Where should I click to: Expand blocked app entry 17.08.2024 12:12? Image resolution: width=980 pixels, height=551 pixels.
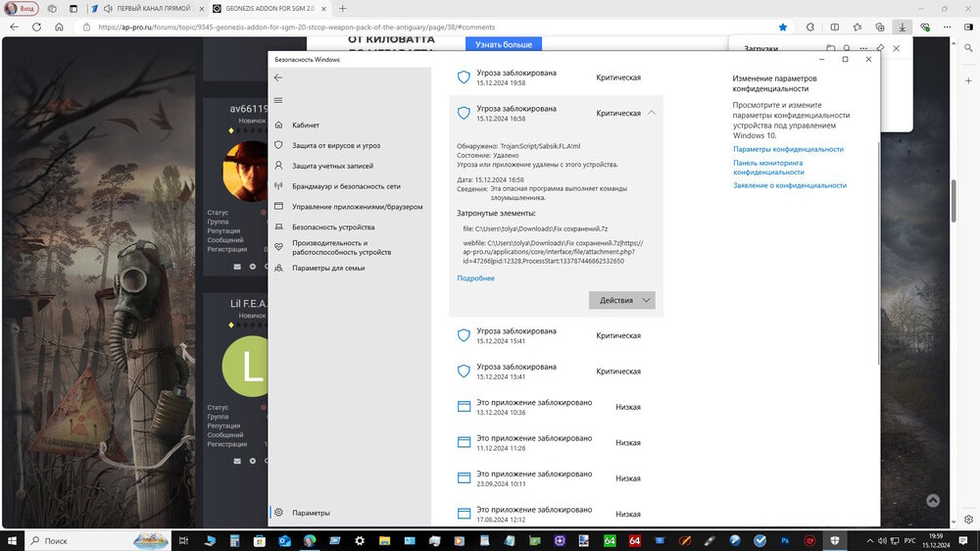pos(556,514)
